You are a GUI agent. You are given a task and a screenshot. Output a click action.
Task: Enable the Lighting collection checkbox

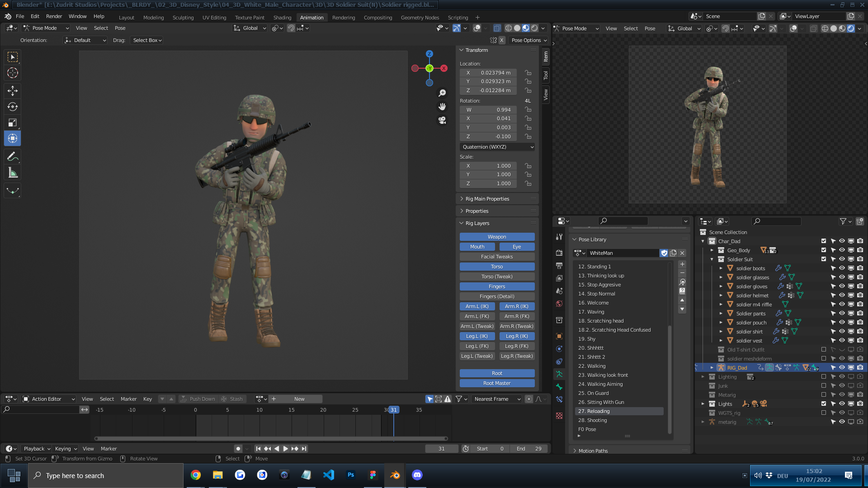pos(824,376)
